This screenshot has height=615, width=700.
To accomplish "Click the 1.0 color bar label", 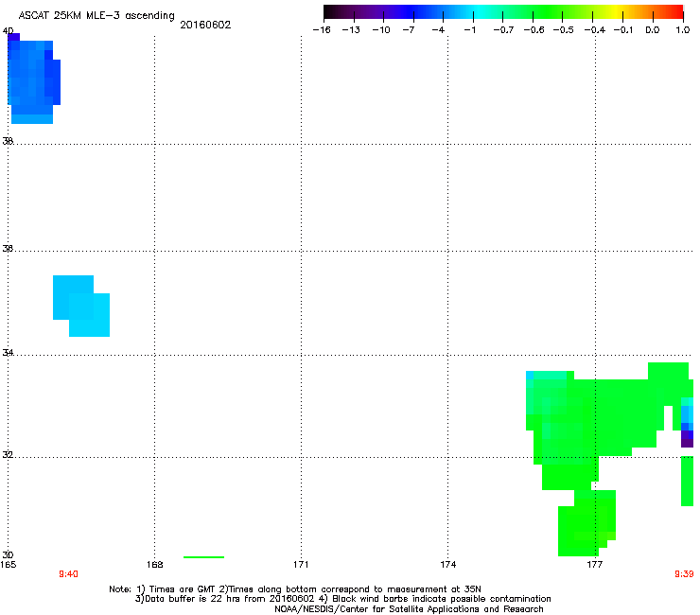I will 683,30.
